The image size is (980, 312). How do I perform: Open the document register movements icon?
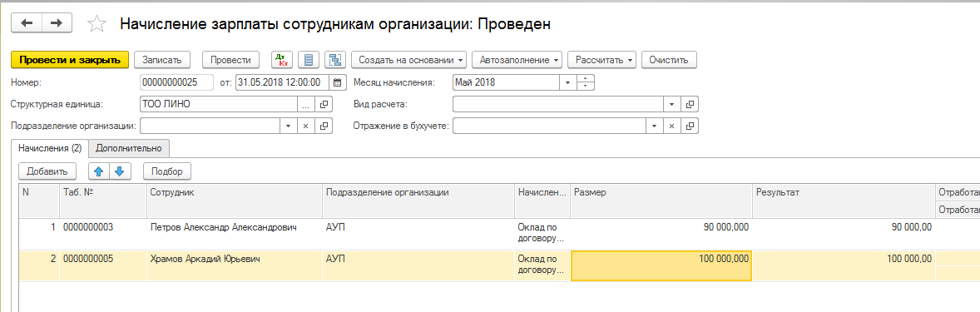[x=308, y=60]
